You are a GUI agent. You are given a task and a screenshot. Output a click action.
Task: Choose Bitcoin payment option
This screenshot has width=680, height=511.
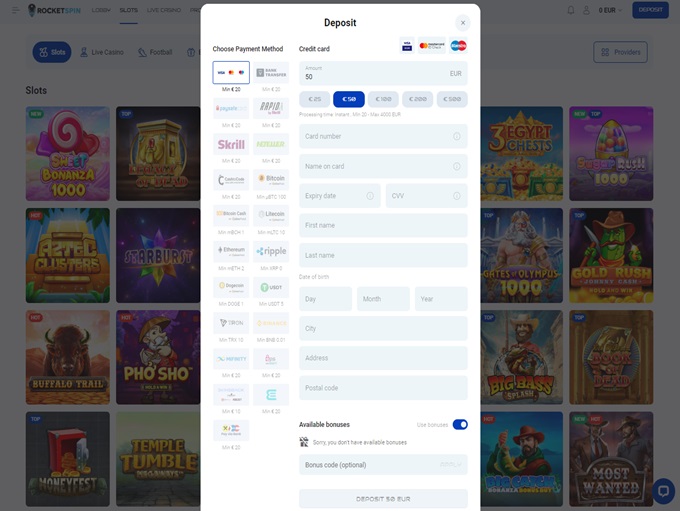[x=271, y=180]
